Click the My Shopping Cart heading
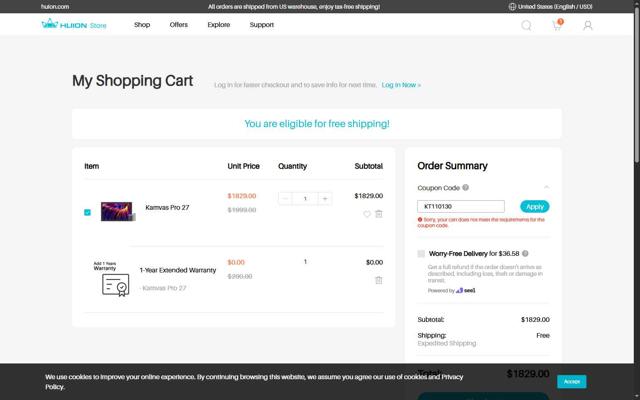Image resolution: width=640 pixels, height=400 pixels. coord(132,81)
